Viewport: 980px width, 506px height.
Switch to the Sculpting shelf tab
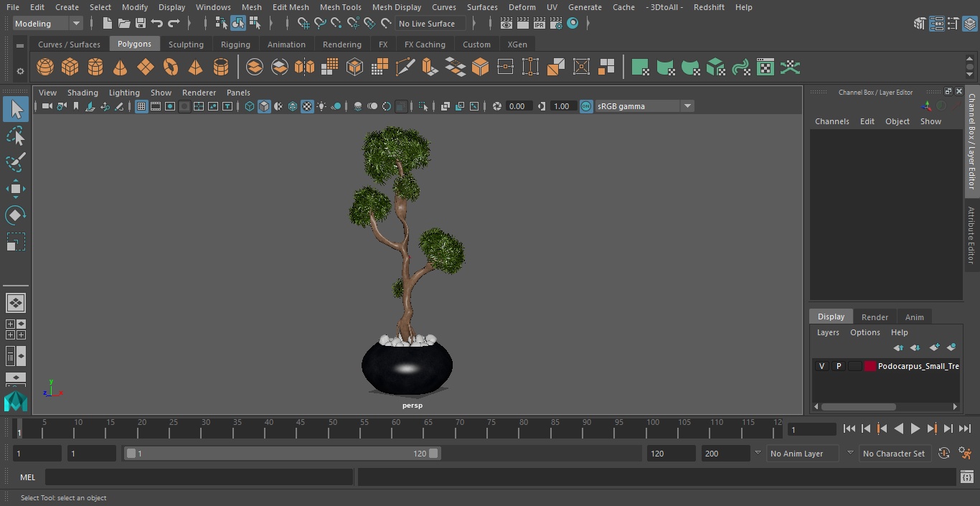pos(186,44)
